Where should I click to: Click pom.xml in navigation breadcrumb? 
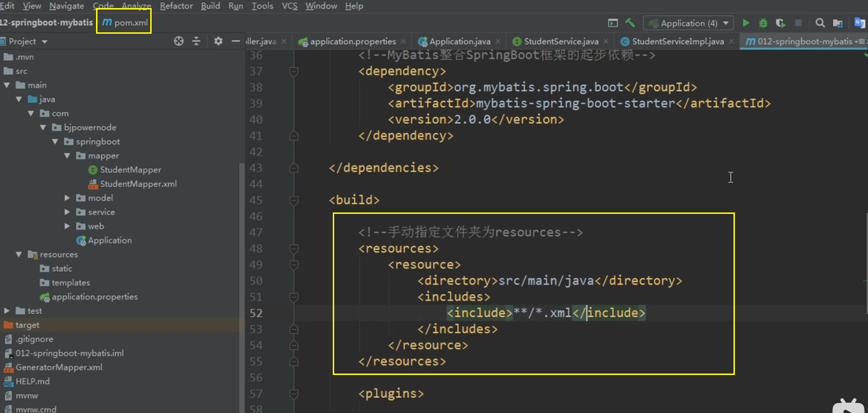125,22
